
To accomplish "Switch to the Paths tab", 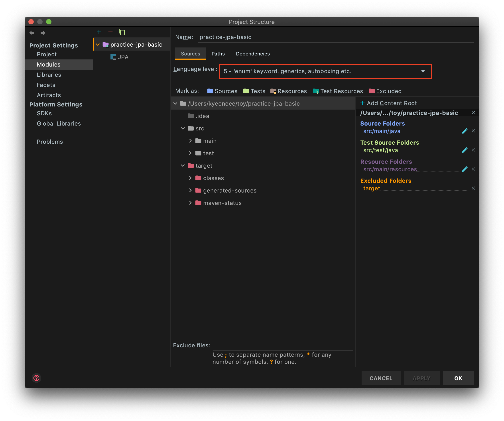I will pos(218,54).
